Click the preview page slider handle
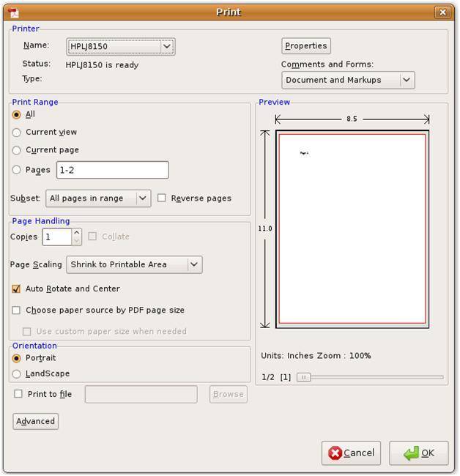 point(304,377)
